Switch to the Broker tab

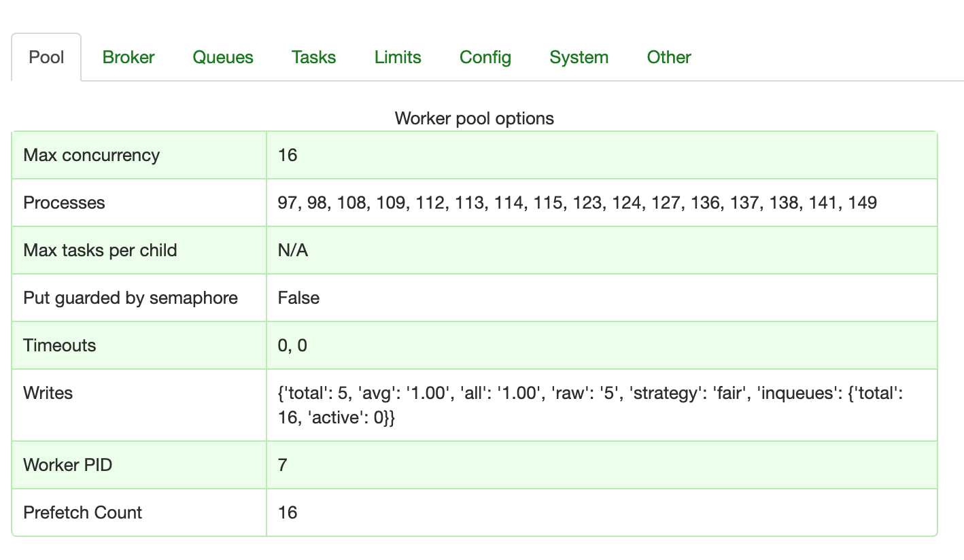click(128, 57)
